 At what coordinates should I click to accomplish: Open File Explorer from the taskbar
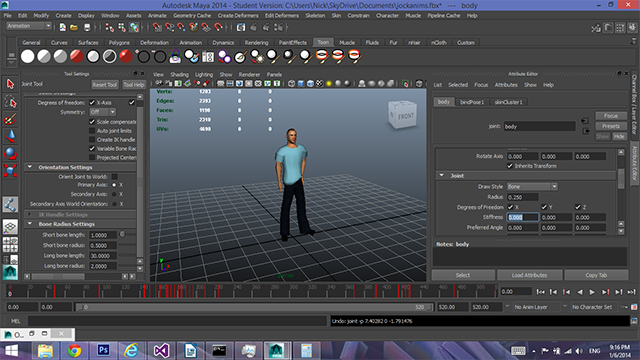[x=45, y=350]
